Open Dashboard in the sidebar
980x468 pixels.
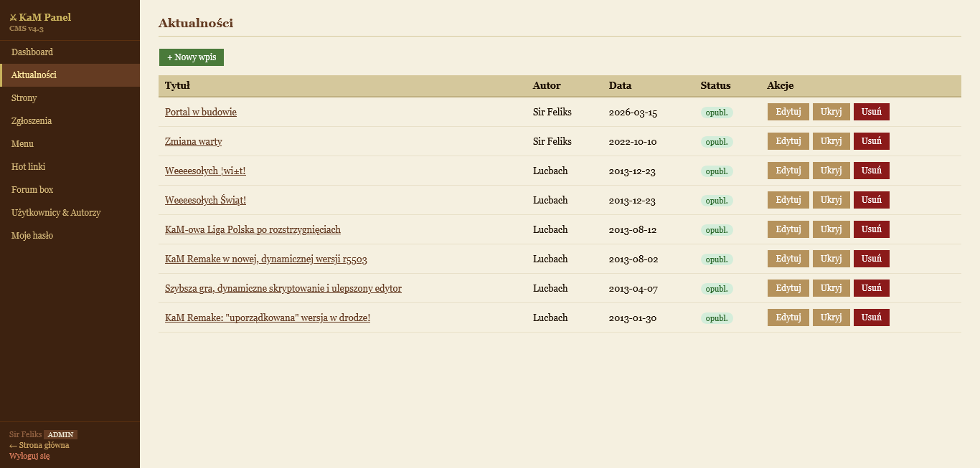pyautogui.click(x=32, y=52)
